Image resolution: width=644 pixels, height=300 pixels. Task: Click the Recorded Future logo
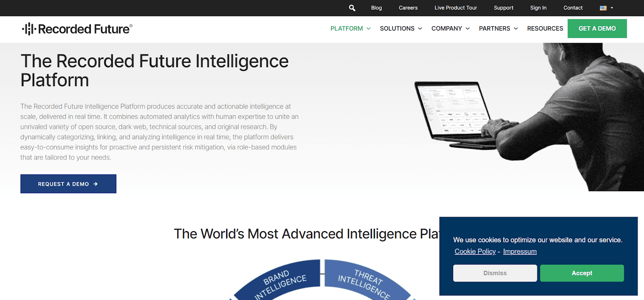pos(77,29)
